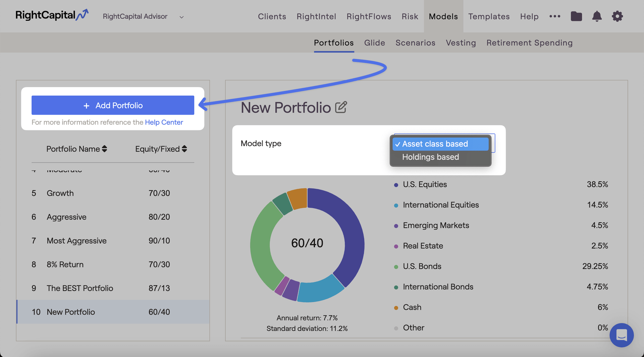Click the U.S. Bonds legend dot
Image resolution: width=644 pixels, height=357 pixels.
[x=396, y=267]
